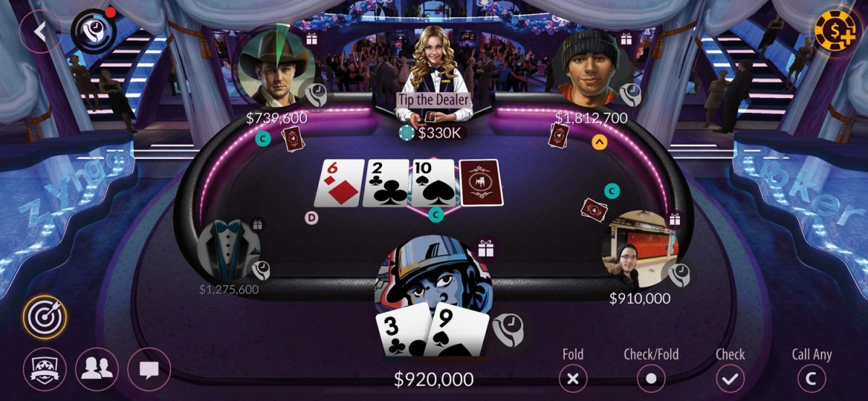View the $1,812,700 player's beanie avatar
Viewport: 868px width, 401px height.
pyautogui.click(x=591, y=67)
